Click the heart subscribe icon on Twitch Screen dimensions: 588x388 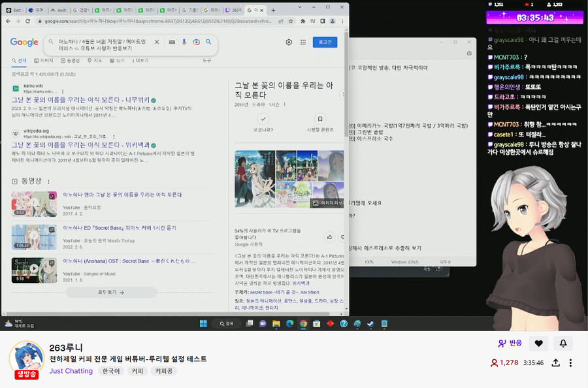coord(538,344)
